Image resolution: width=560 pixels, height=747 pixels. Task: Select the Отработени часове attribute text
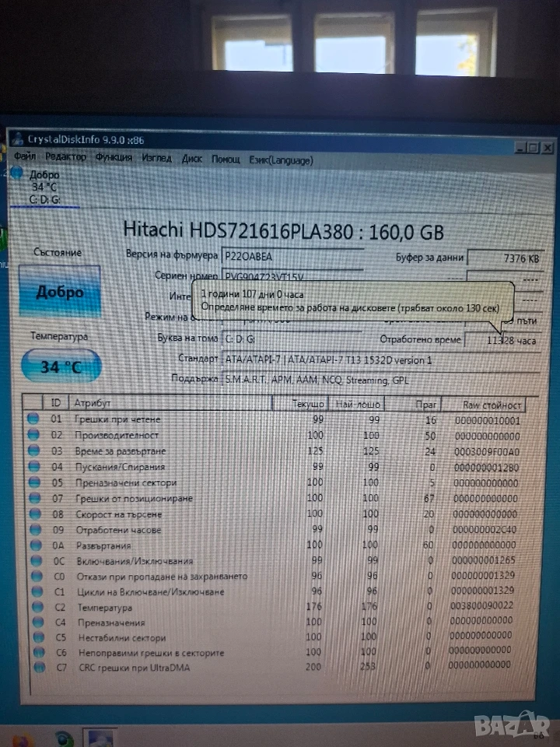point(118,530)
